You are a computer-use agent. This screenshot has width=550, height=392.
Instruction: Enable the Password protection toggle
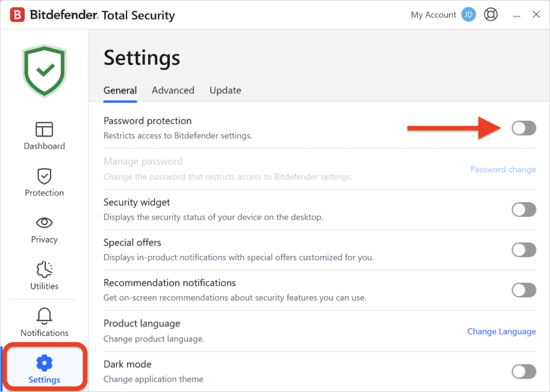point(524,128)
